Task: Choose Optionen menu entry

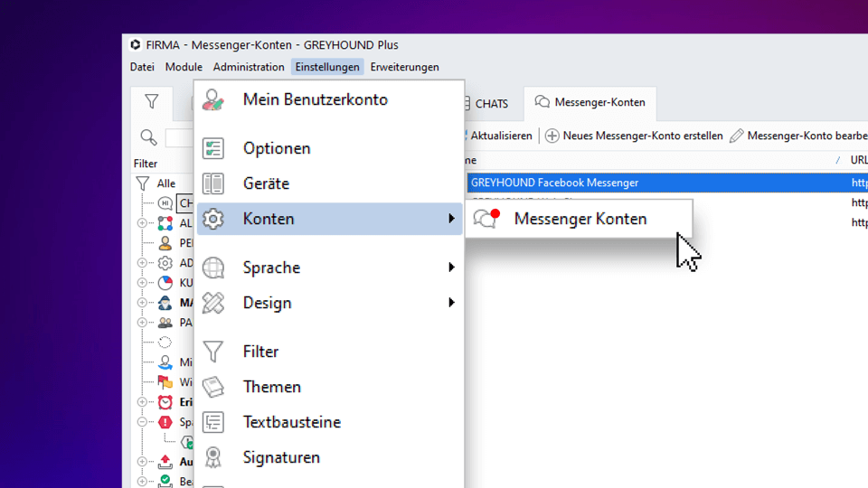Action: coord(330,148)
